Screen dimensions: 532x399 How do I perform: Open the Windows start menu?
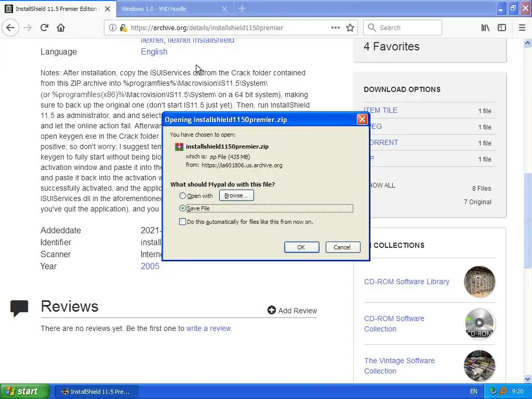(x=24, y=391)
